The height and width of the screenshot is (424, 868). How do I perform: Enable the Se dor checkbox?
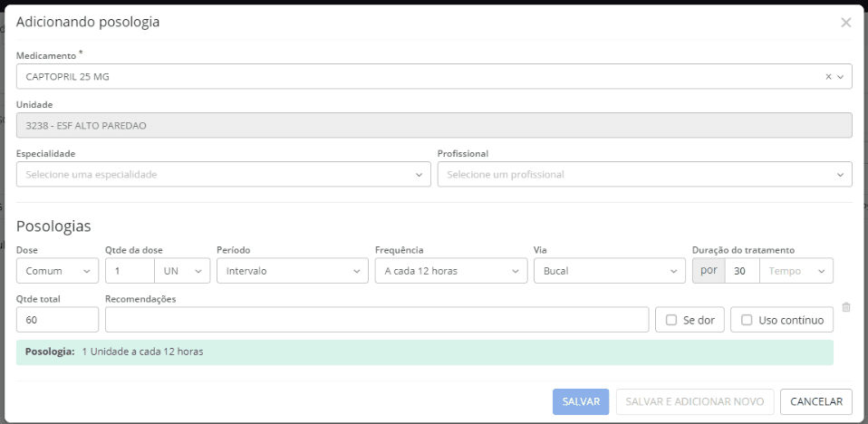pos(671,320)
